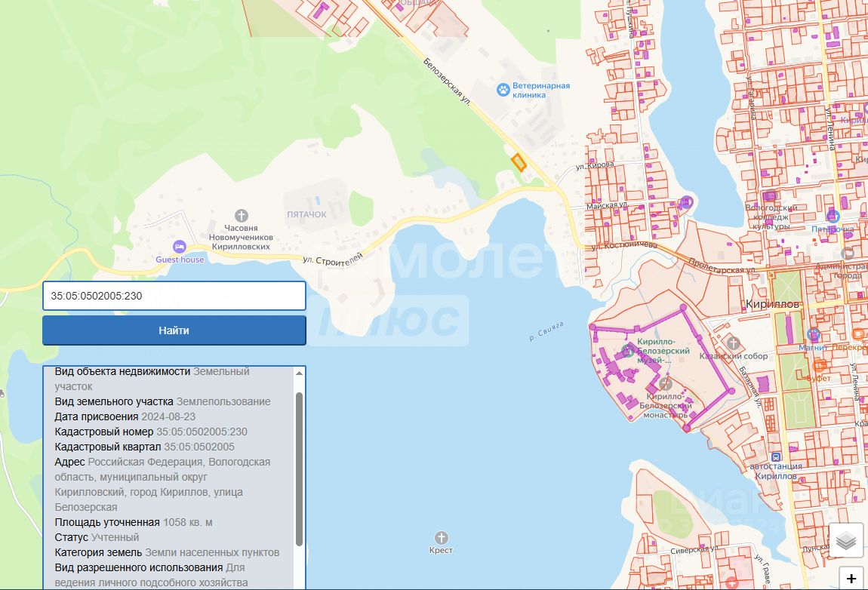This screenshot has height=590, width=868.
Task: Zoom in with the plus button
Action: point(851,579)
